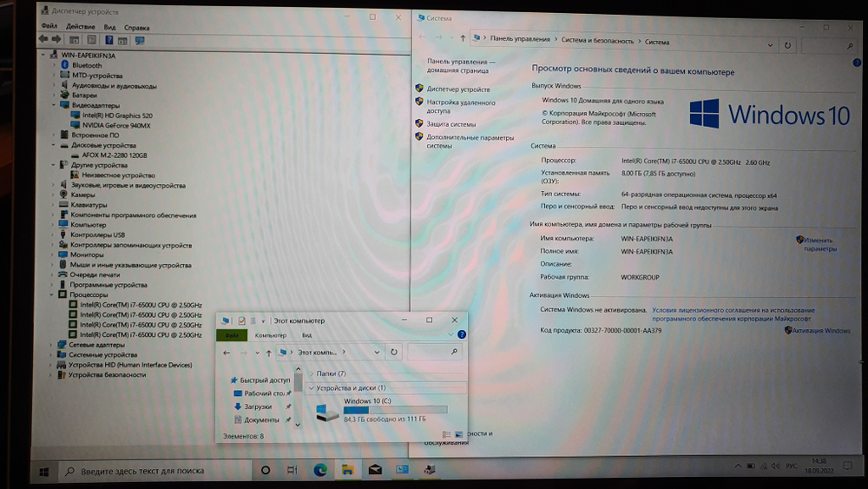868x489 pixels.
Task: Click the Мониторы category icon
Action: coord(63,254)
